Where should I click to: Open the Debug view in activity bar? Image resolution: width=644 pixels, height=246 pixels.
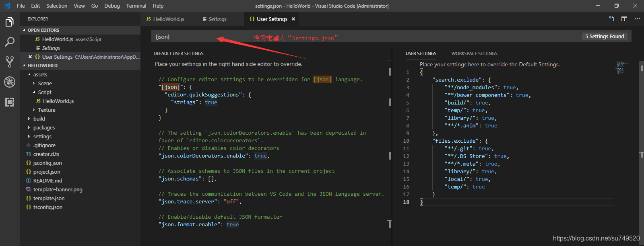[10, 82]
